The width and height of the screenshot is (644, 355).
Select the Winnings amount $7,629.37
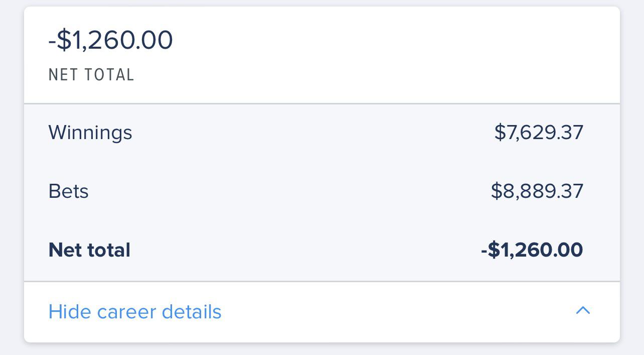[x=539, y=132]
